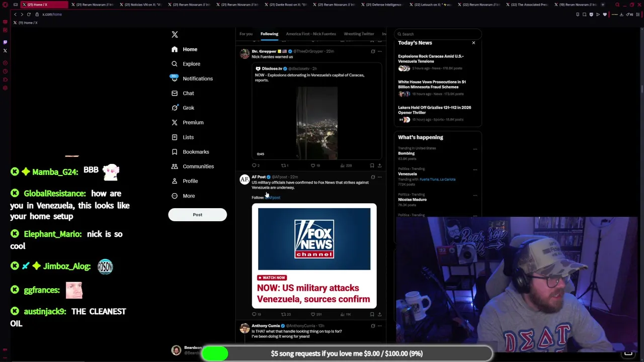
Task: Click the white Post button
Action: 197,215
